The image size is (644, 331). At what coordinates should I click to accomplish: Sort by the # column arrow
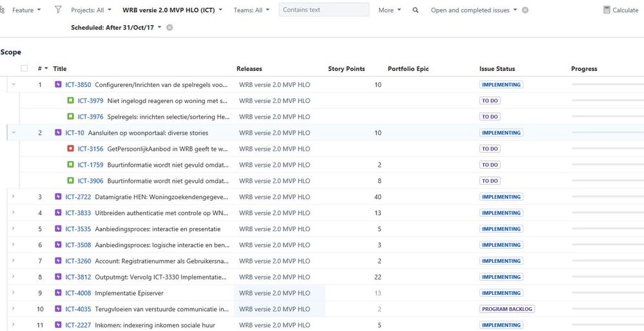46,68
